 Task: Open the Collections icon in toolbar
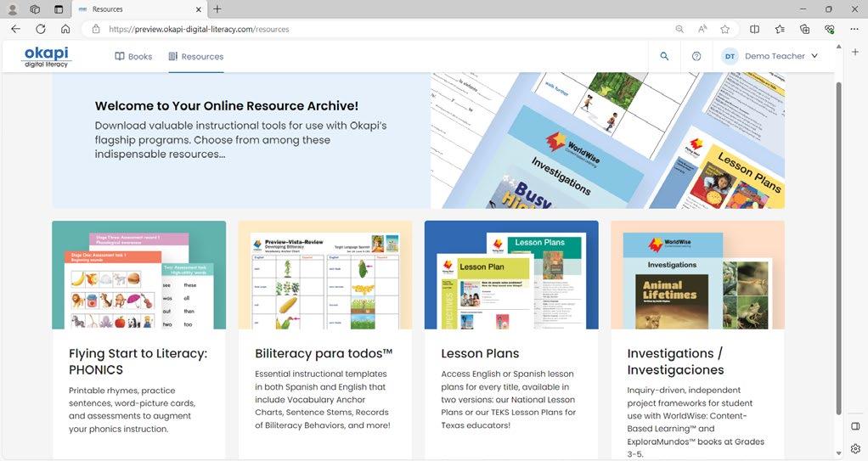[804, 29]
